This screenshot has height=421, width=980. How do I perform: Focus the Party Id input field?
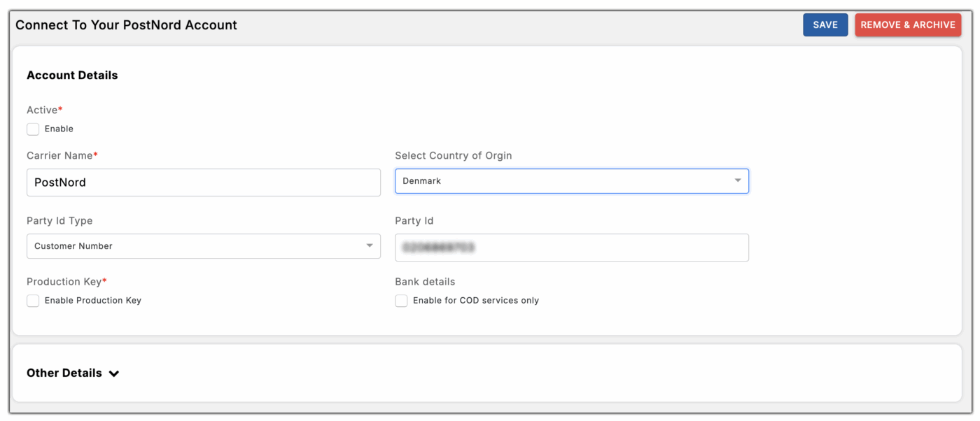(x=571, y=248)
